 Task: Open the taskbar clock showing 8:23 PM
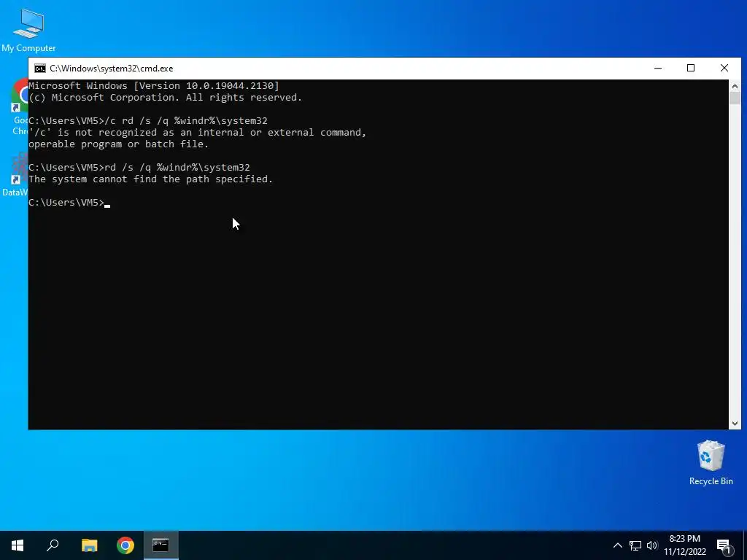[x=684, y=545]
